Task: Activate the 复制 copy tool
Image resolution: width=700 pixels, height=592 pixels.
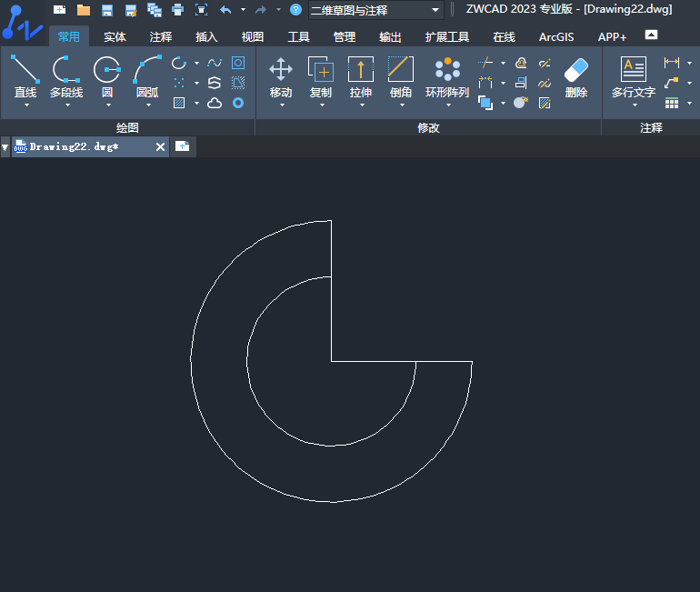Action: pyautogui.click(x=321, y=76)
